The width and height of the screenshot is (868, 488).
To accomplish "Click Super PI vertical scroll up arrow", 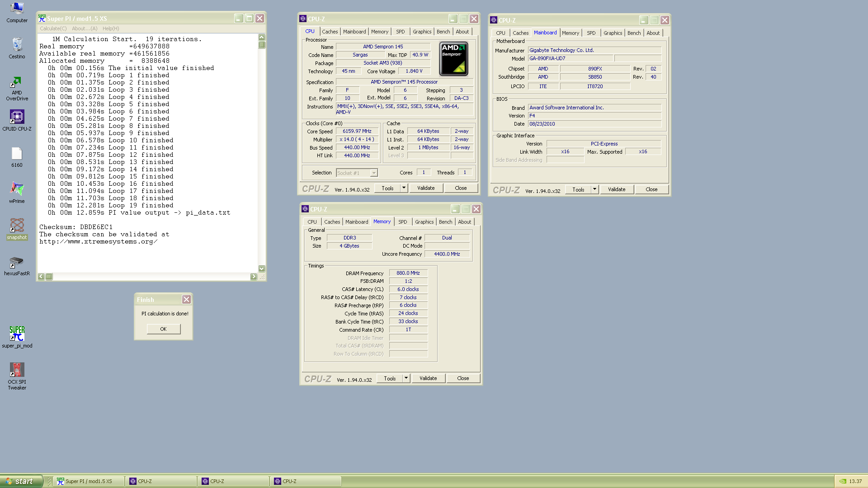I will [x=261, y=37].
